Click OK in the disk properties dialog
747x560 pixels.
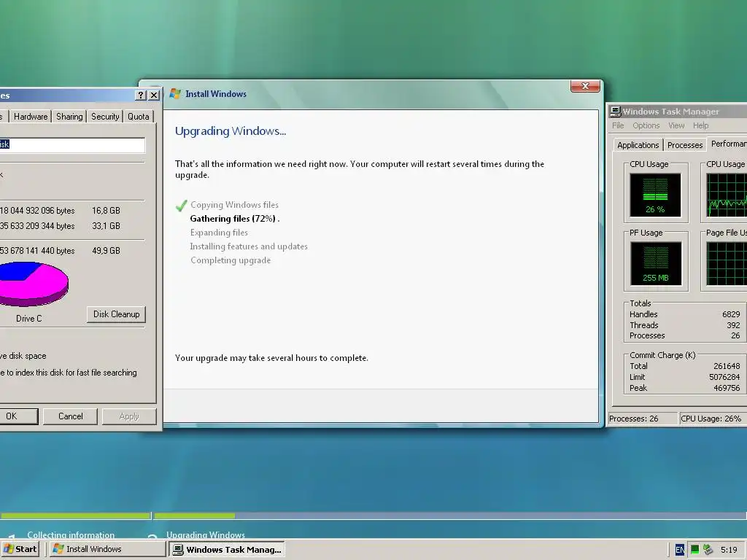coord(18,416)
